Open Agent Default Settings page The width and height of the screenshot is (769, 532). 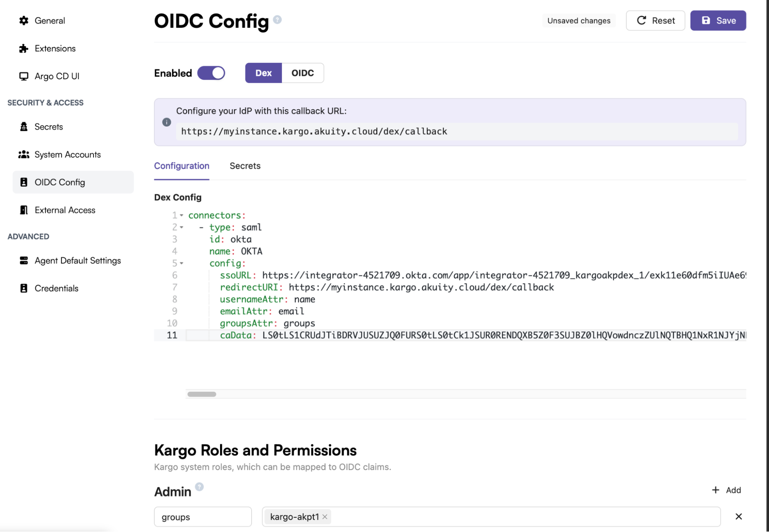(x=73, y=260)
